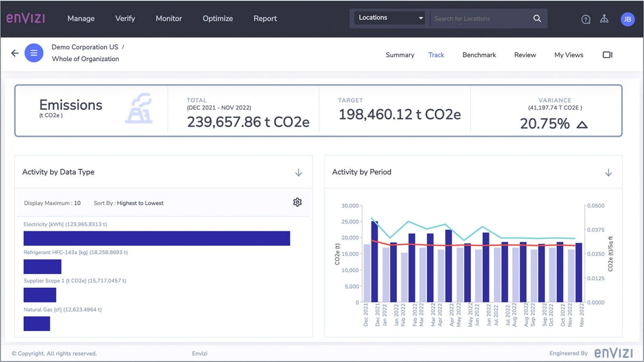Click the total 239,657.86 t CO2e value
This screenshot has width=644, height=362.
[248, 122]
